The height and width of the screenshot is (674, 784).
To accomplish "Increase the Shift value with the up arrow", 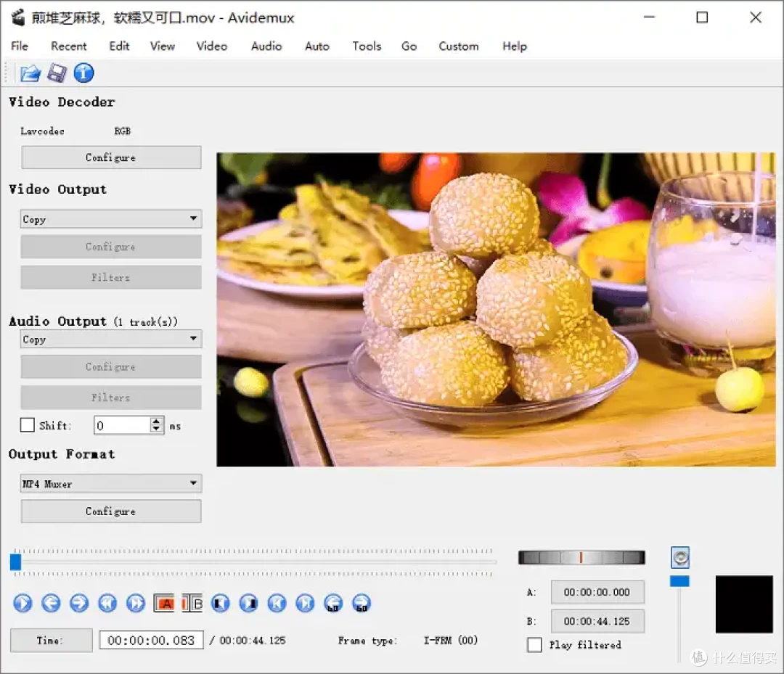I will 157,422.
